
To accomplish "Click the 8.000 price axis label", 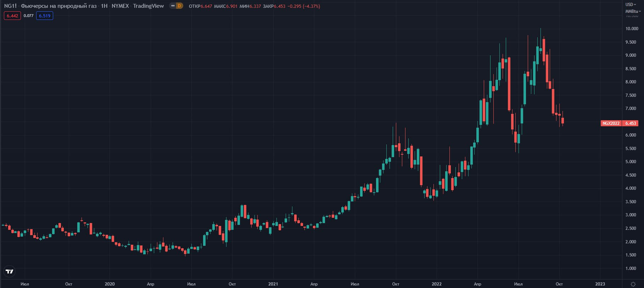I will click(x=631, y=82).
